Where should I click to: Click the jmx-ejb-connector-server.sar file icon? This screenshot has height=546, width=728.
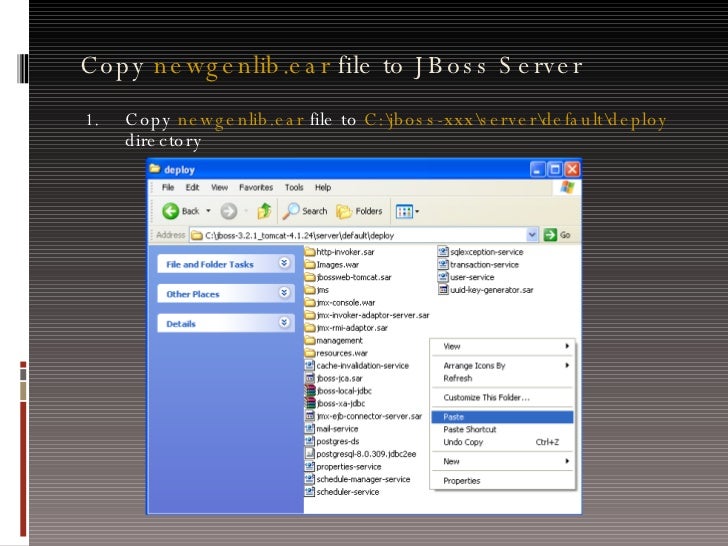[x=310, y=416]
